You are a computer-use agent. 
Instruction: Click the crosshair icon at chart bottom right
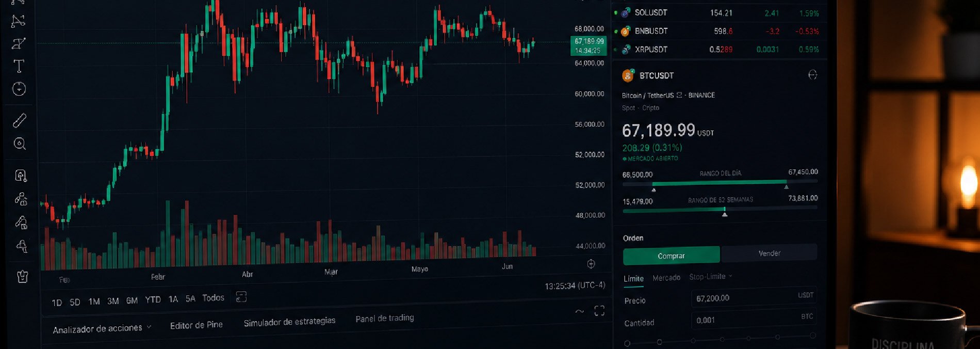click(591, 264)
